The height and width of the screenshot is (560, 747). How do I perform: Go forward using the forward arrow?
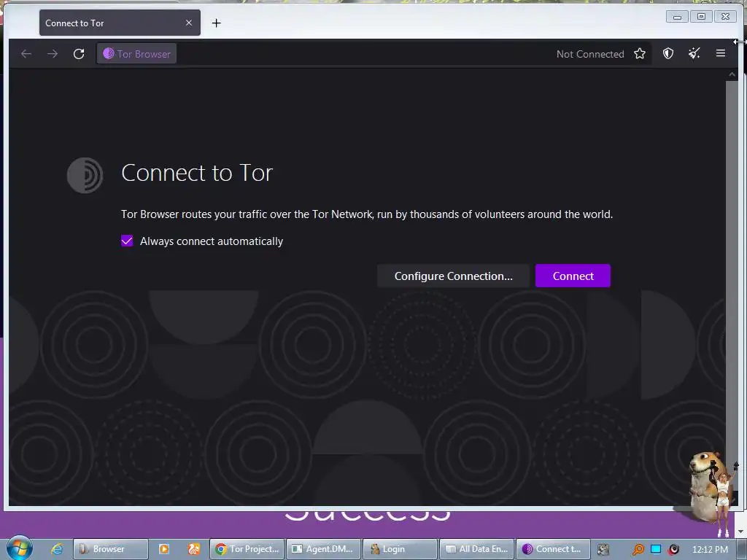pyautogui.click(x=53, y=54)
